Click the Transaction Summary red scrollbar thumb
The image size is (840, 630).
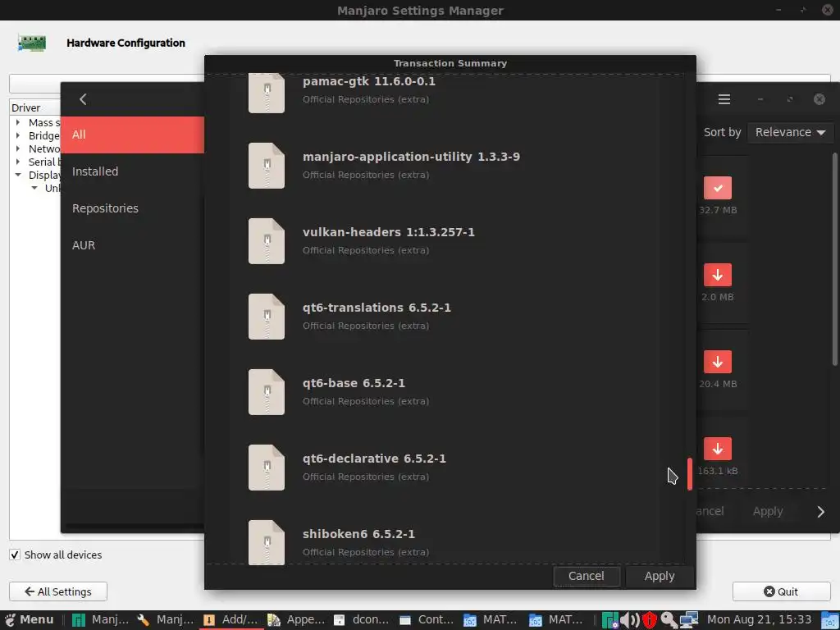tap(689, 474)
